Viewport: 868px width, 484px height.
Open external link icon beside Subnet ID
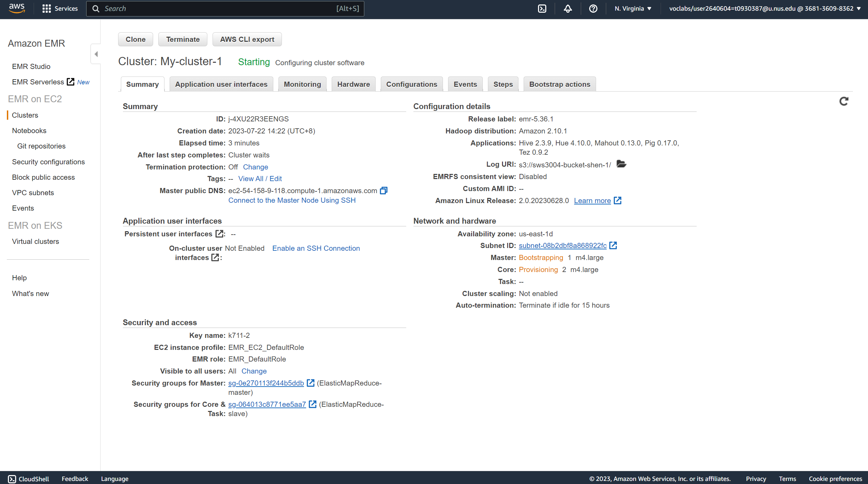(613, 245)
